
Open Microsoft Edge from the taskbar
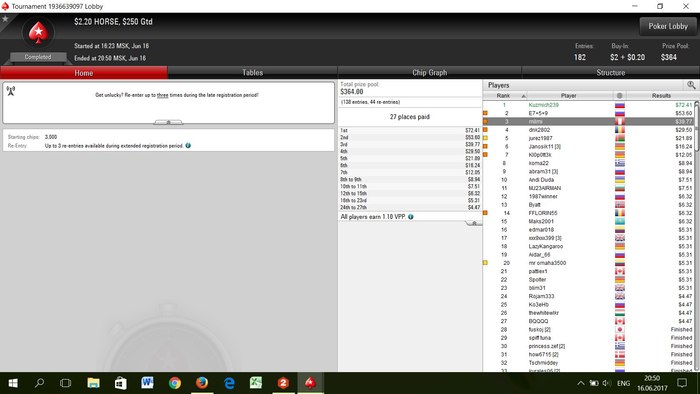(229, 383)
